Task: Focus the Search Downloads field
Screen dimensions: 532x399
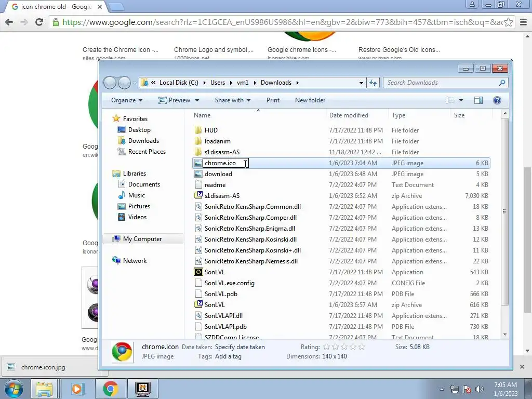Action: tap(441, 83)
